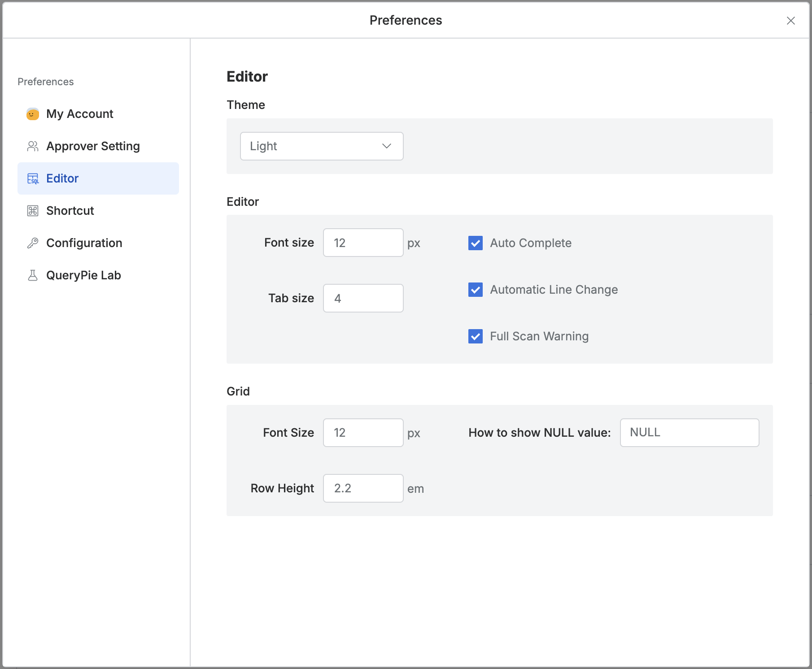Toggle the Full Scan Warning checkbox
Viewport: 812px width, 669px height.
(x=476, y=336)
